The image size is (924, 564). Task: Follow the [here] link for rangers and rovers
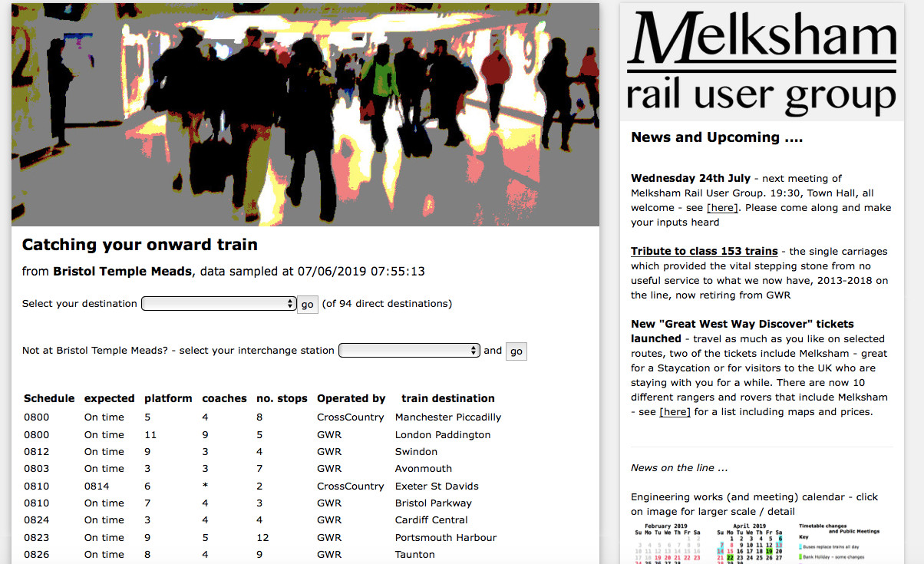click(x=675, y=412)
